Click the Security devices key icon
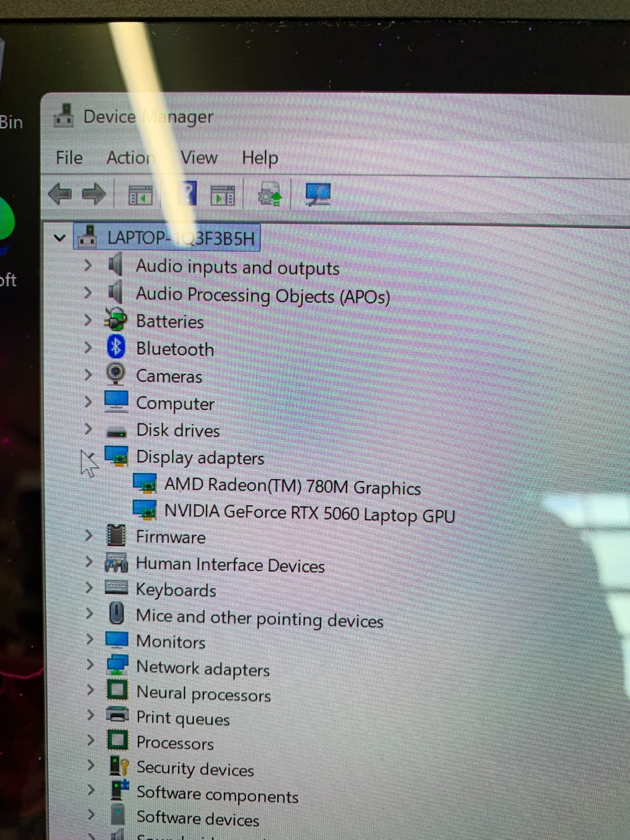 (x=119, y=765)
